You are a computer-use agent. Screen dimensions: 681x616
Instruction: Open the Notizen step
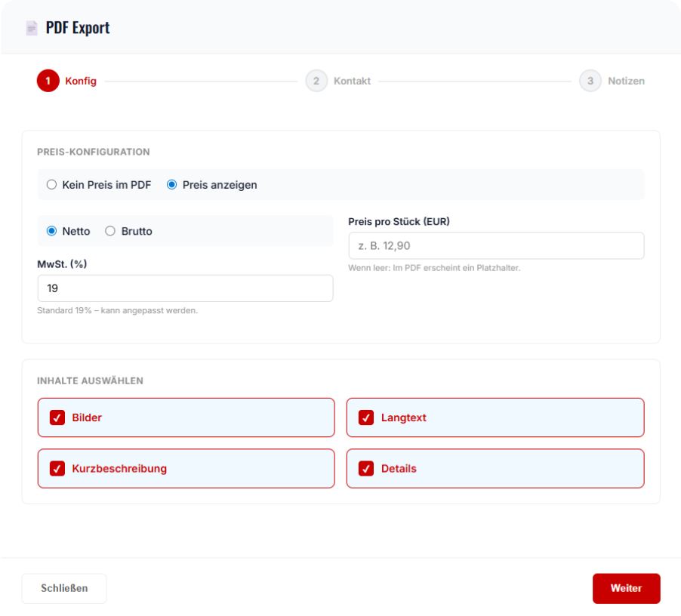click(x=626, y=81)
